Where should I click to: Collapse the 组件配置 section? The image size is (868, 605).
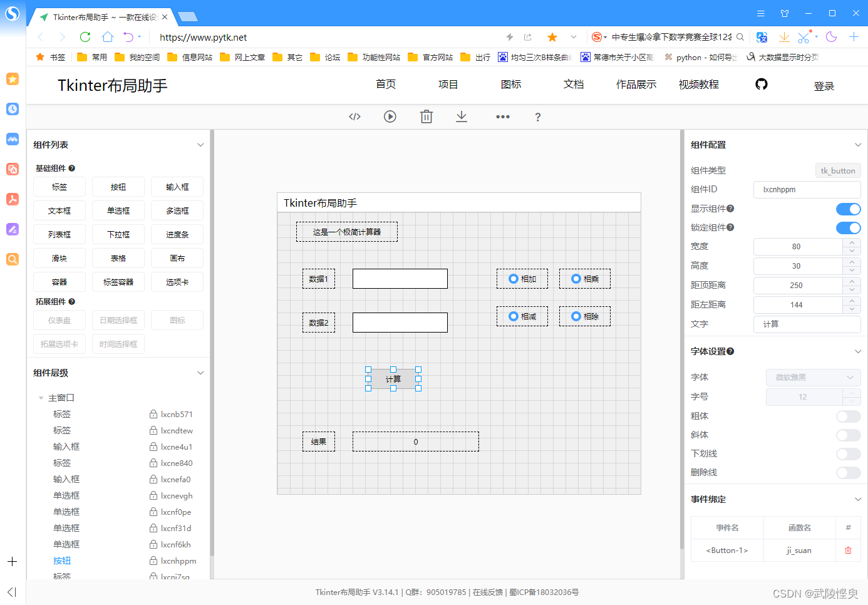pos(858,145)
